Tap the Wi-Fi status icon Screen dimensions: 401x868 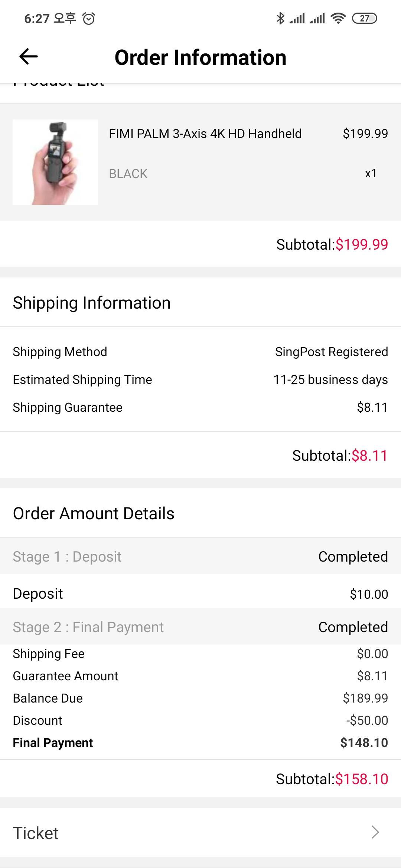click(338, 18)
